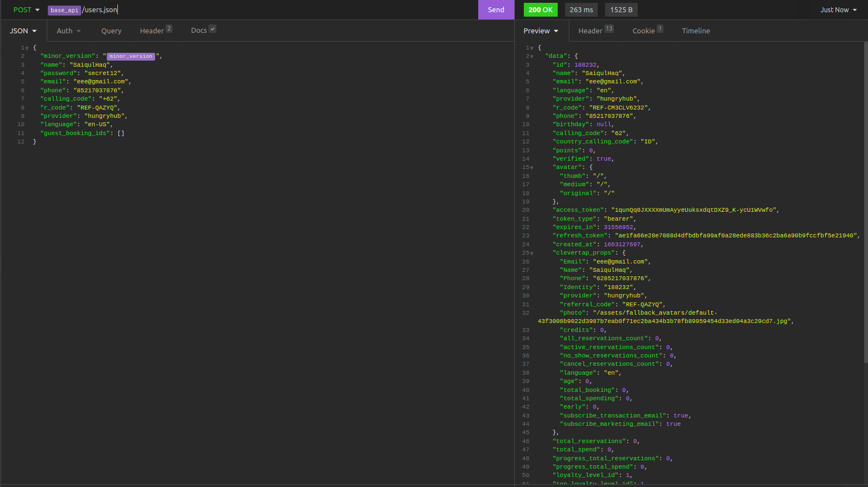Open the Preview mode dropdown
Image resolution: width=868 pixels, height=487 pixels.
click(540, 31)
